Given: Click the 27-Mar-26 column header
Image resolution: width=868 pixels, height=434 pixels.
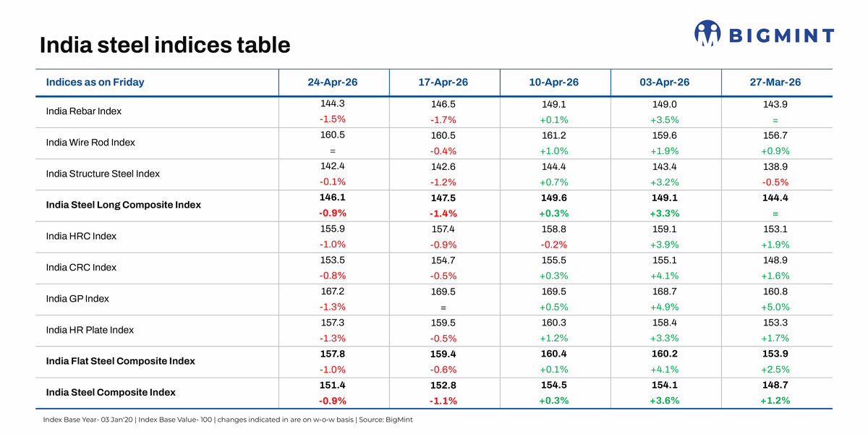Looking at the screenshot, I should click(775, 82).
